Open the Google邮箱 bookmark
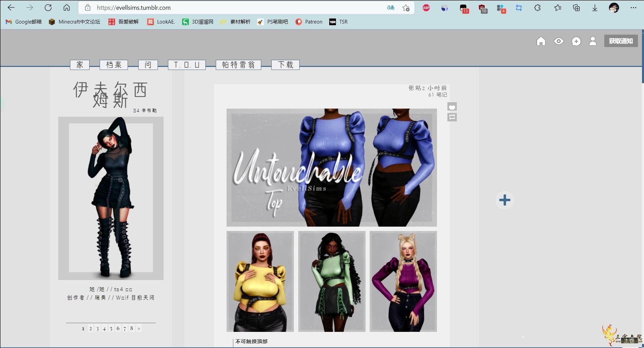The height and width of the screenshot is (348, 644). pyautogui.click(x=24, y=22)
